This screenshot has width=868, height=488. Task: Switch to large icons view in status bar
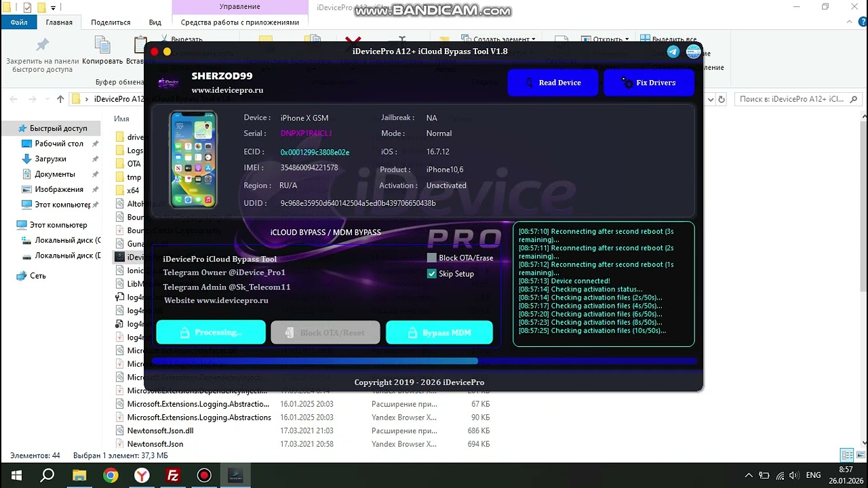point(859,455)
